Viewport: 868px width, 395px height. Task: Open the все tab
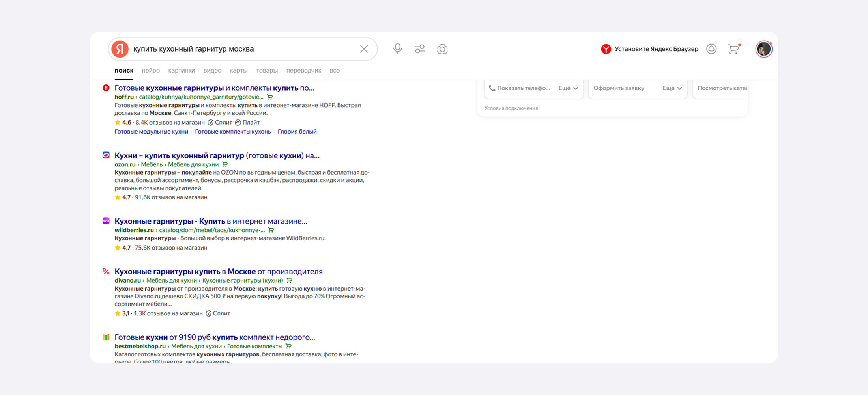pyautogui.click(x=335, y=71)
